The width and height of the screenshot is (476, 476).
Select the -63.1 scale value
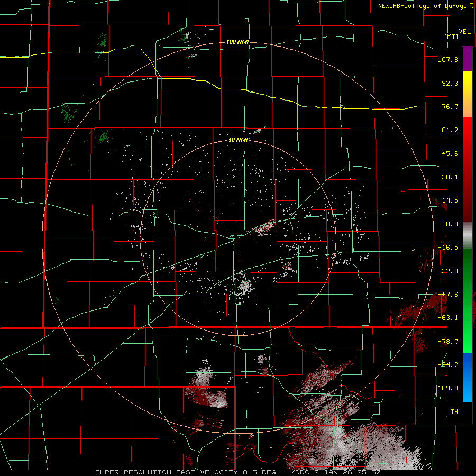coord(448,318)
